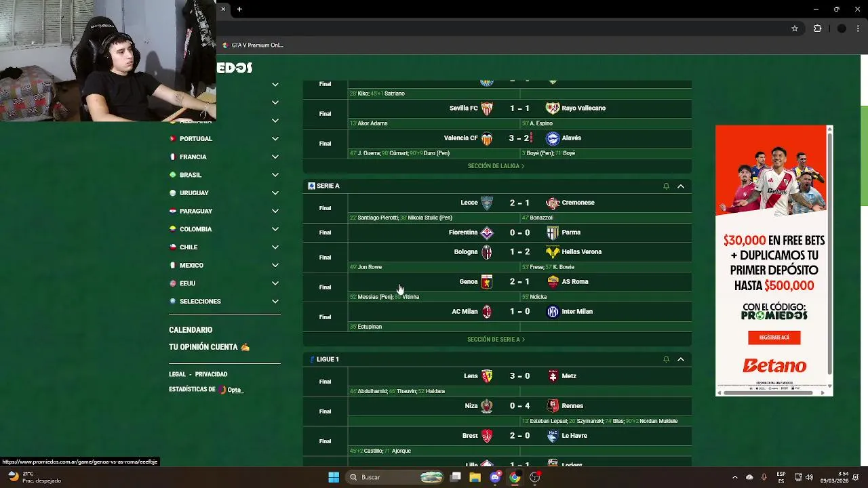Expand the Portugal leagues list
The width and height of the screenshot is (868, 488).
[x=275, y=138]
